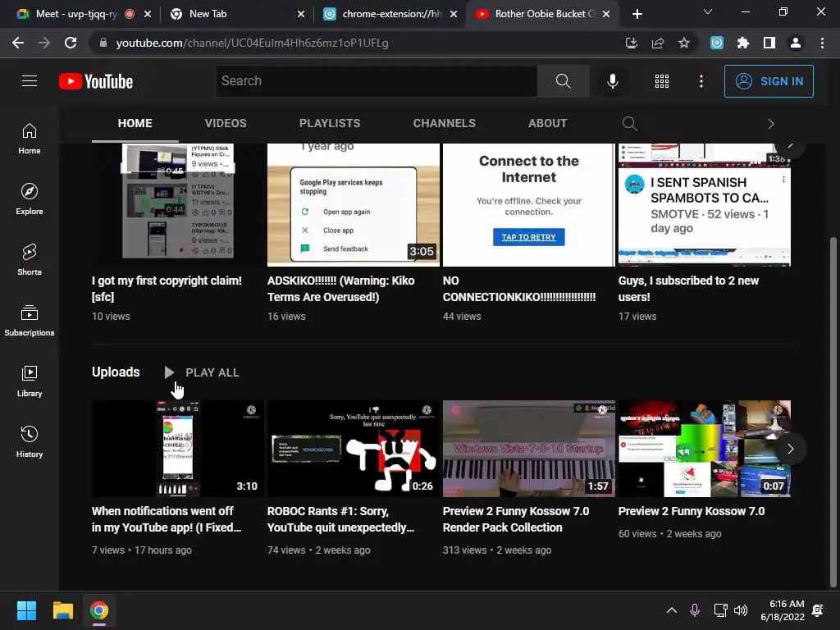Search within the channel via magnifier icon
Image resolution: width=840 pixels, height=630 pixels.
click(x=629, y=124)
